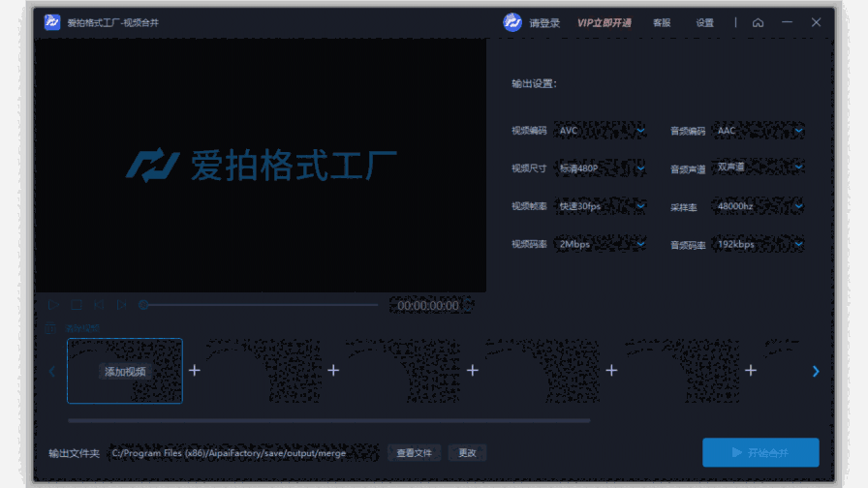Click the plus icon right after 添加视频
The height and width of the screenshot is (488, 868).
(x=194, y=371)
